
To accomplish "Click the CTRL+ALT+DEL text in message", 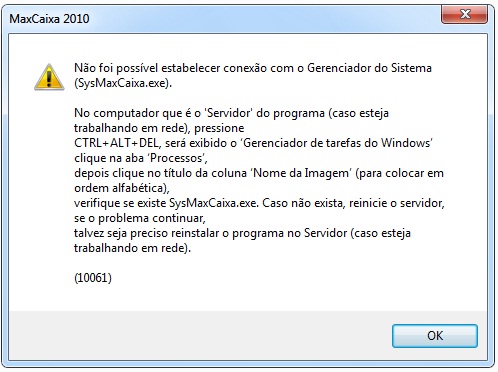I will (116, 143).
